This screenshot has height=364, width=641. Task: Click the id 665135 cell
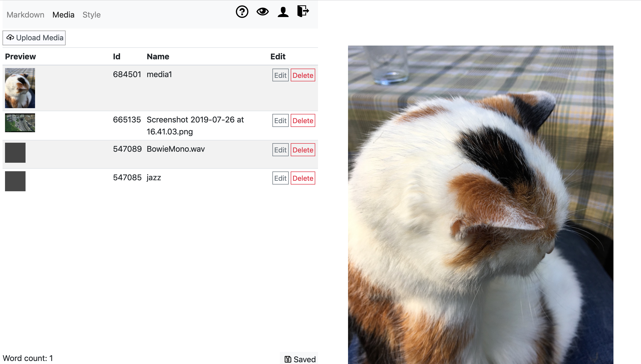(127, 120)
